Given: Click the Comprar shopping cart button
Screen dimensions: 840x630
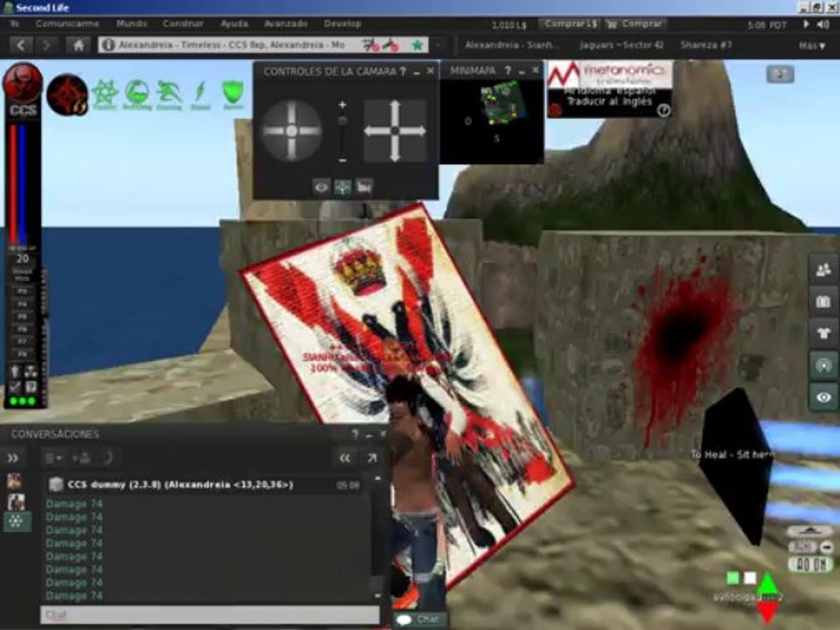Looking at the screenshot, I should point(635,24).
